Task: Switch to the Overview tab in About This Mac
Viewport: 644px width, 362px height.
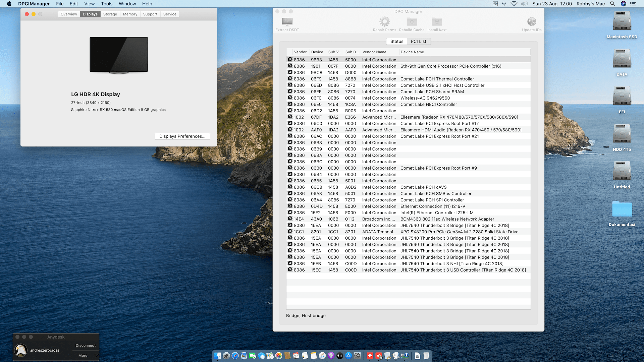Action: click(x=69, y=14)
